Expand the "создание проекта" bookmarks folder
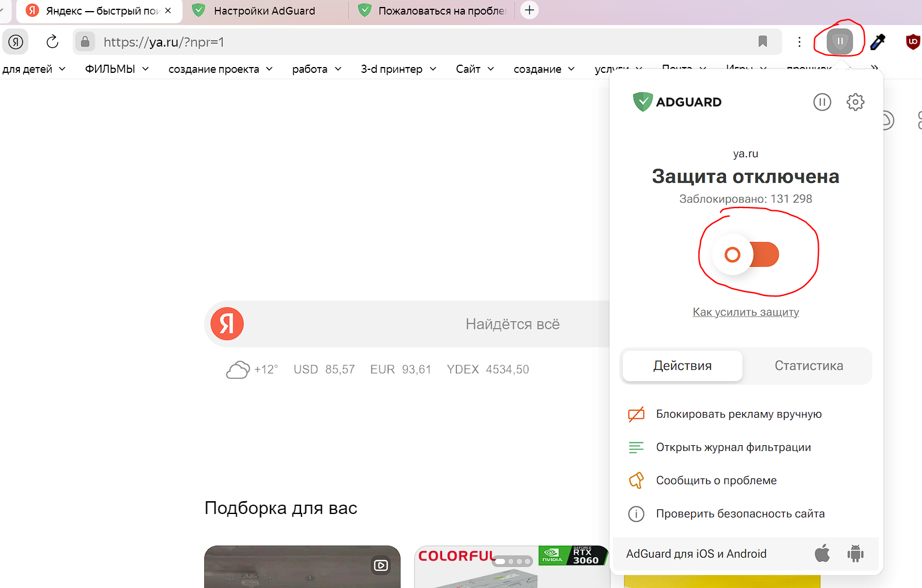The image size is (922, 588). coord(220,69)
